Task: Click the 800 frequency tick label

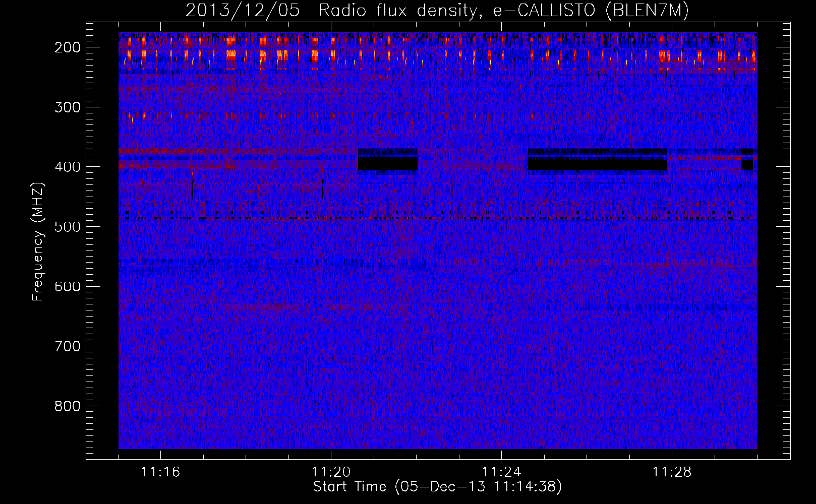Action: point(68,406)
